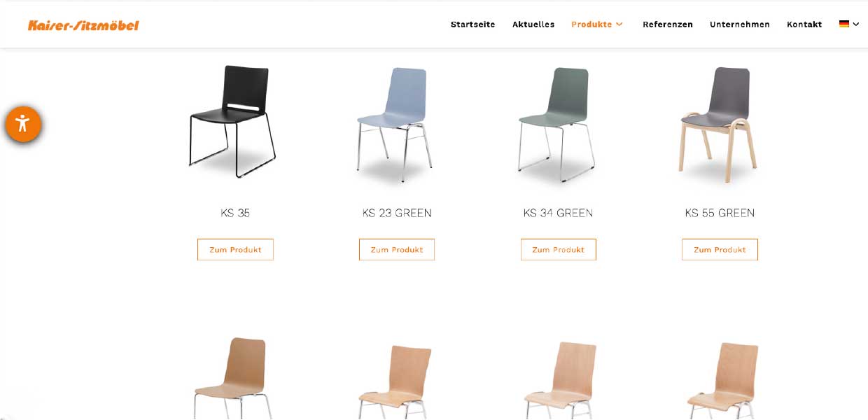The width and height of the screenshot is (868, 420).
Task: Click the Kaiser-Sitzmöbel logo
Action: tap(83, 25)
